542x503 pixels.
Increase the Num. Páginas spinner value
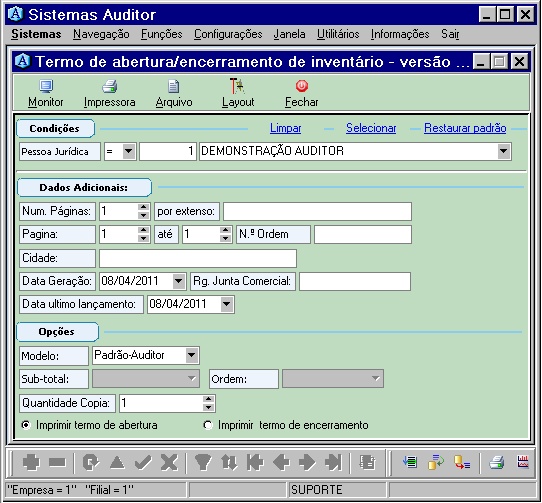tap(143, 207)
